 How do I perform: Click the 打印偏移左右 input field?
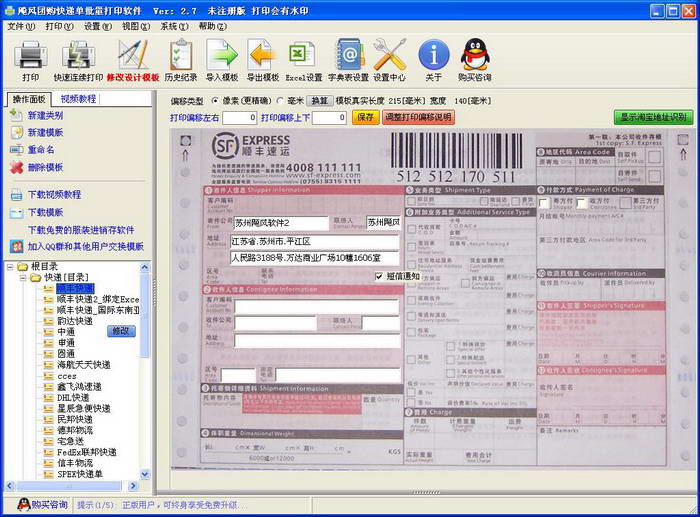coord(240,118)
